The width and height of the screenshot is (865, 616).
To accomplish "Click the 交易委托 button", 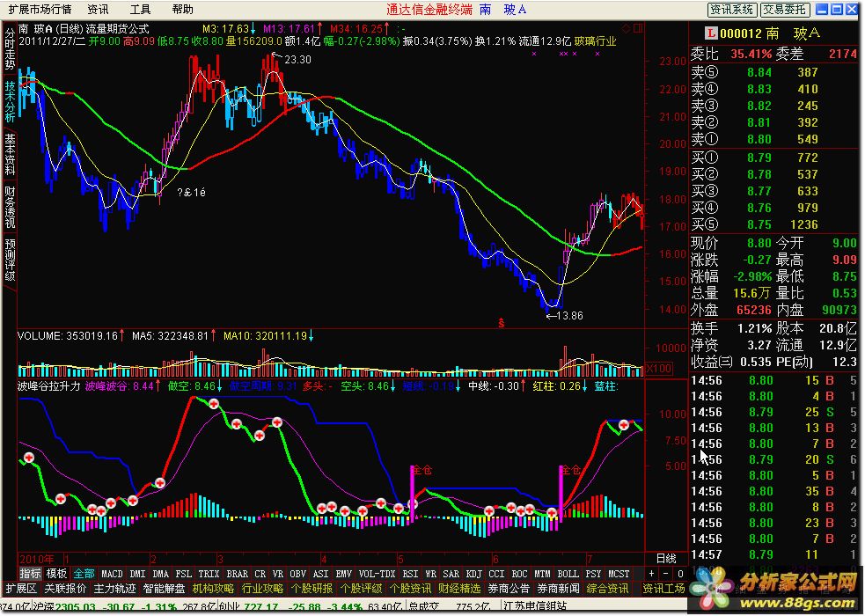I will [x=785, y=10].
